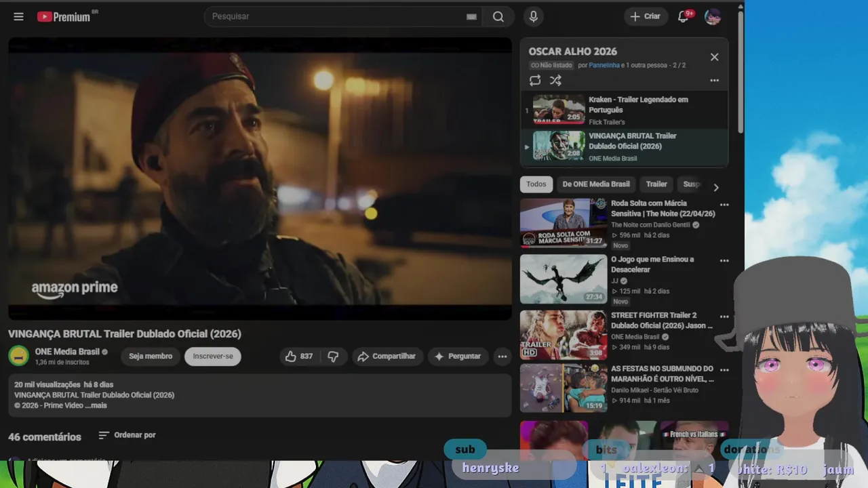Open the on-screen keyboard in search bar

[471, 17]
